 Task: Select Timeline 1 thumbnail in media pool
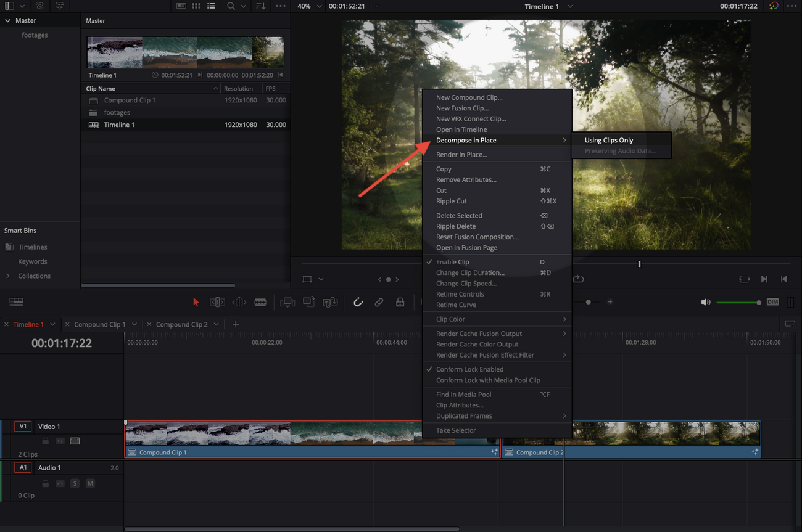185,52
